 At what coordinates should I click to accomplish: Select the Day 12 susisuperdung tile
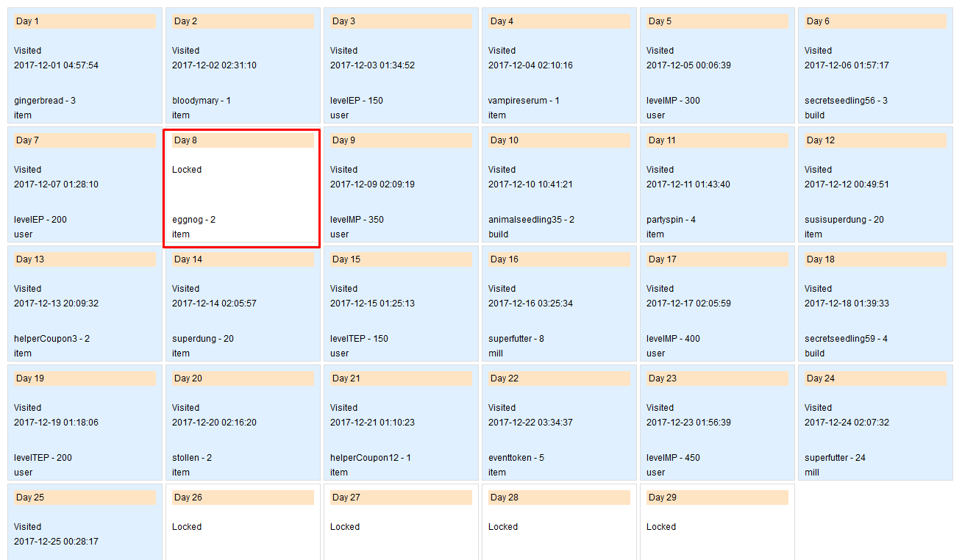[x=875, y=184]
